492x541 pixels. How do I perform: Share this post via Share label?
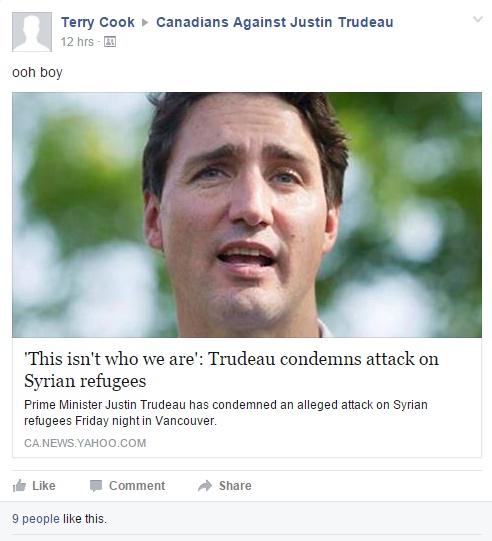tap(235, 485)
